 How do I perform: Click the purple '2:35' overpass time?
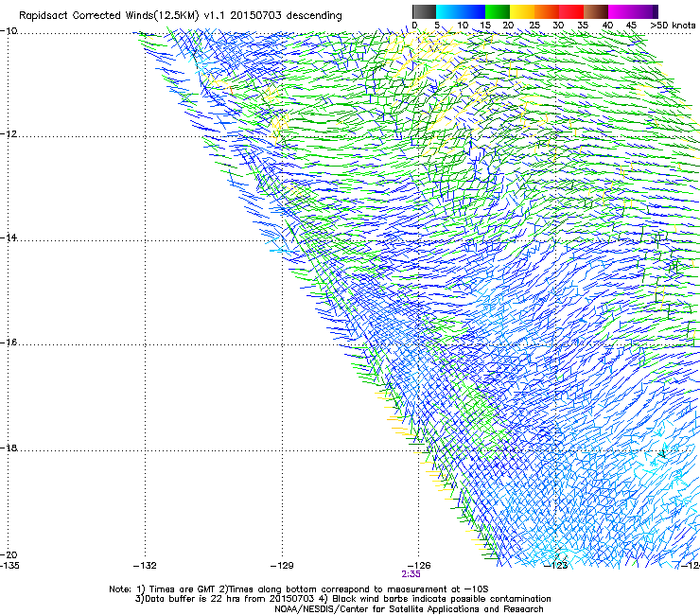pos(411,574)
